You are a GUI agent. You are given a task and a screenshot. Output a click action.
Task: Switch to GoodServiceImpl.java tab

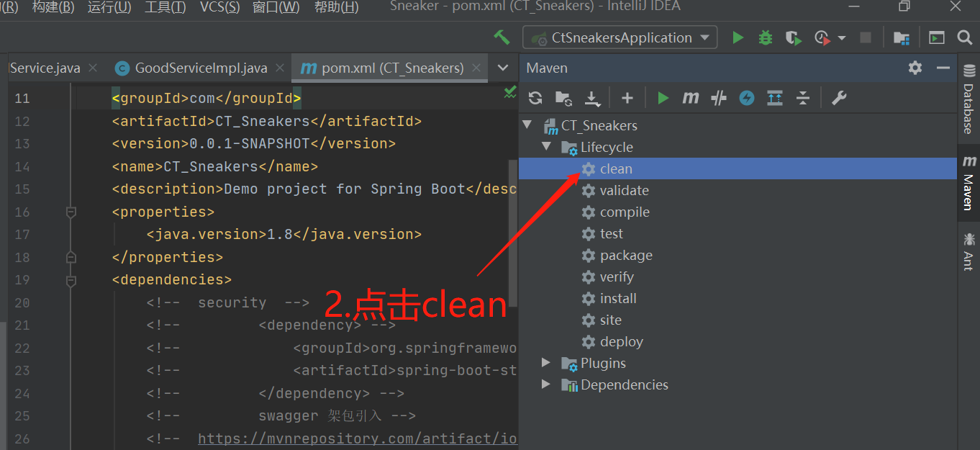point(201,68)
